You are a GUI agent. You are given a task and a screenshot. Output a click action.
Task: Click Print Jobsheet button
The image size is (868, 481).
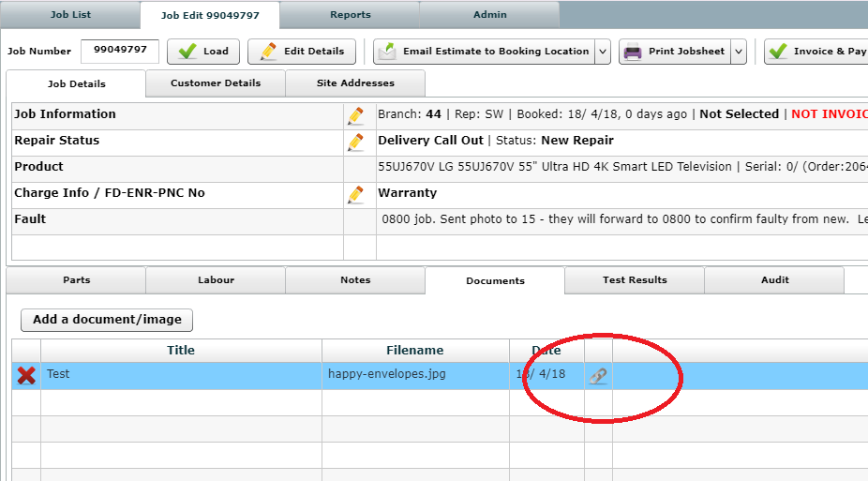tap(674, 52)
